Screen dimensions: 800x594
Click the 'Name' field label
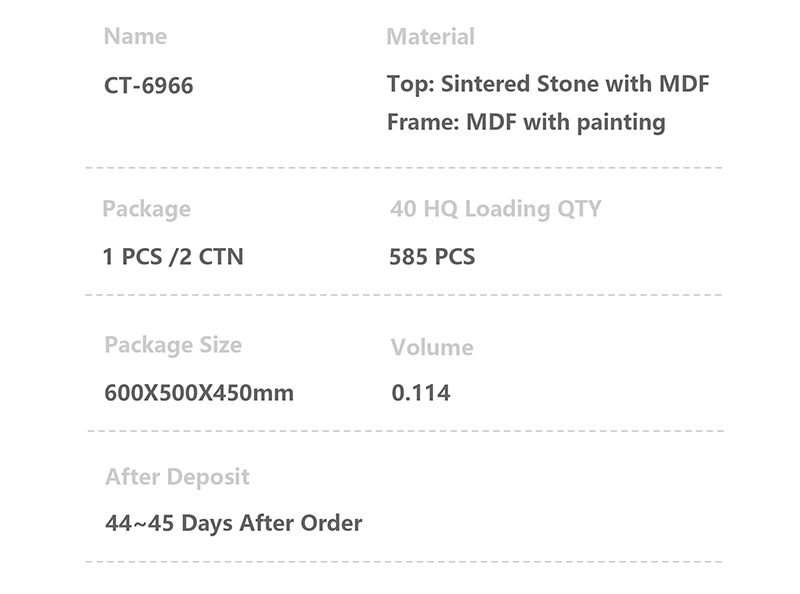(x=135, y=37)
